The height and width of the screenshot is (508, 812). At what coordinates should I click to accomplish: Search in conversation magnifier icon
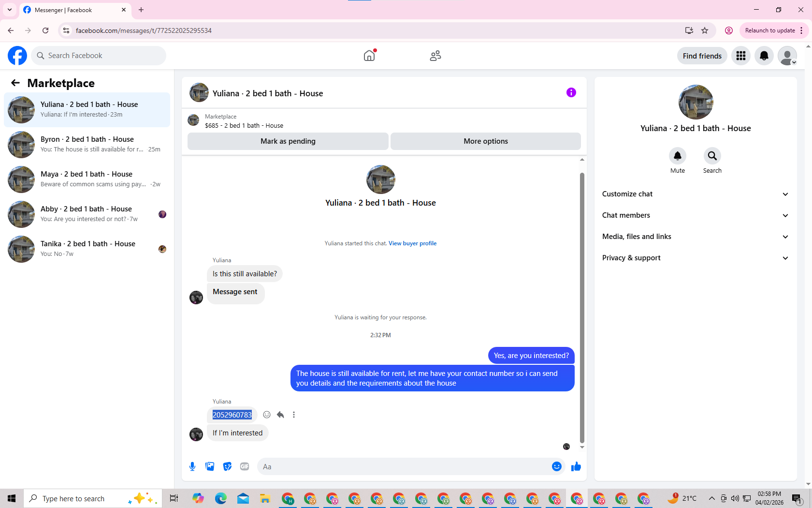[712, 156]
